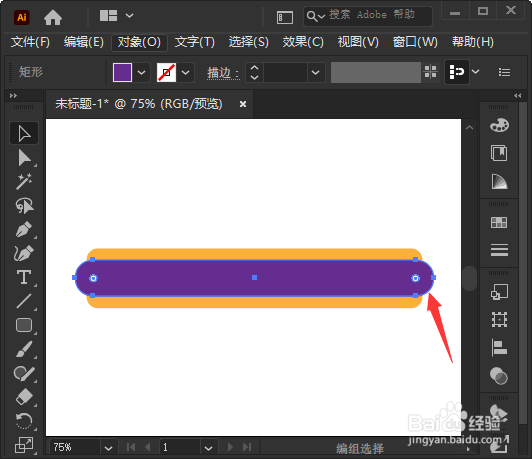Open the Color Guide panel icon

(499, 153)
